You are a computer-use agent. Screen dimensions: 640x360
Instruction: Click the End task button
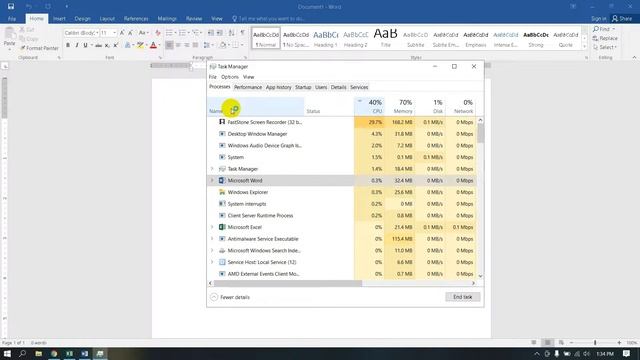[x=462, y=297]
